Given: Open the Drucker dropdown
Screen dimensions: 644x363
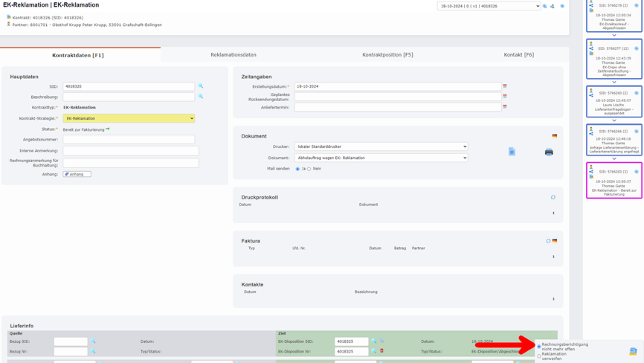Looking at the screenshot, I should (x=381, y=147).
